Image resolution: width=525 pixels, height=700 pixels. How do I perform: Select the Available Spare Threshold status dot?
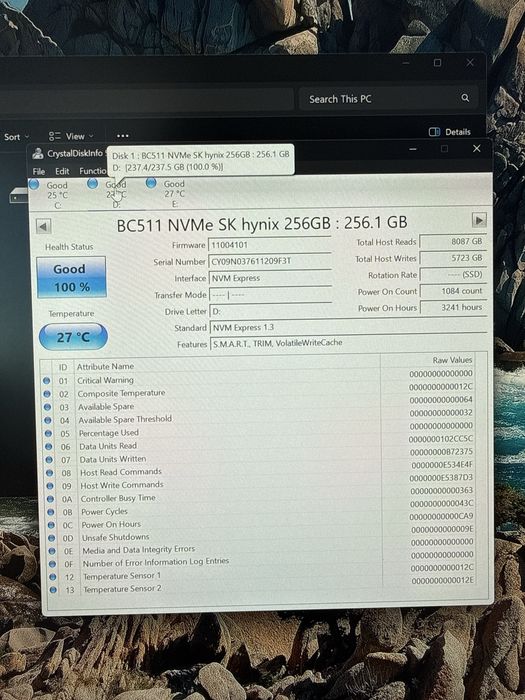pyautogui.click(x=47, y=421)
